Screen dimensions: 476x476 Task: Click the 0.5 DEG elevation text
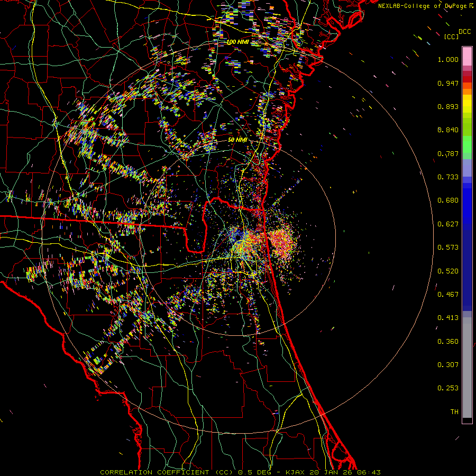tap(255, 472)
